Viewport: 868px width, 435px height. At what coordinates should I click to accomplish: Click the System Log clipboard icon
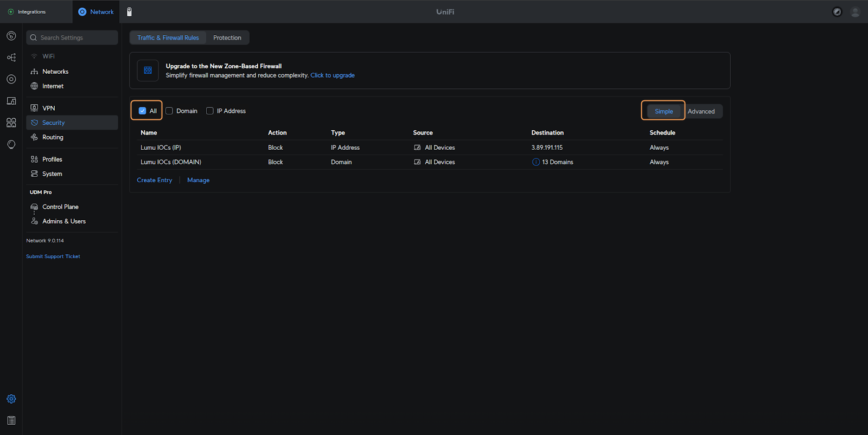click(x=11, y=420)
